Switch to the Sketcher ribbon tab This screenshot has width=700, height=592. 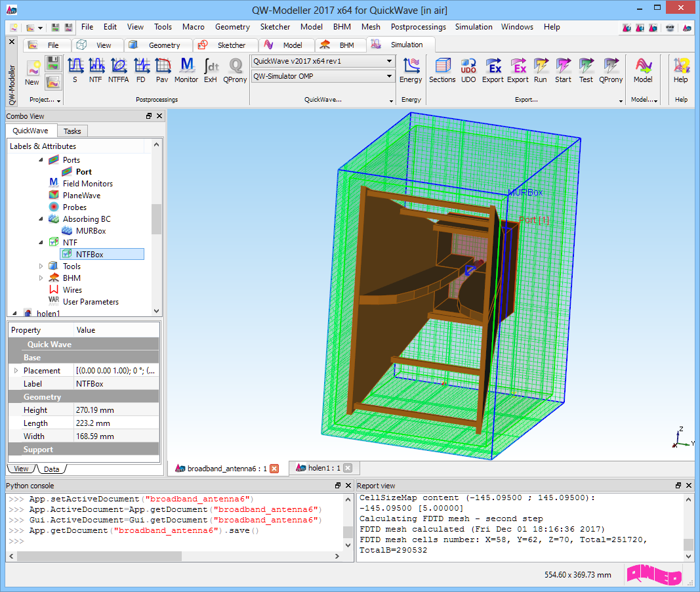pyautogui.click(x=226, y=45)
